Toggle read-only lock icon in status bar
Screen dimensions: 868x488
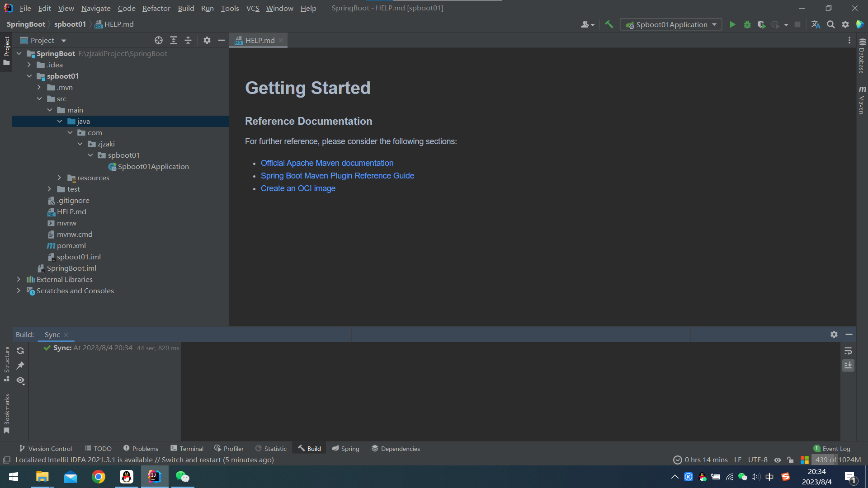[x=790, y=460]
